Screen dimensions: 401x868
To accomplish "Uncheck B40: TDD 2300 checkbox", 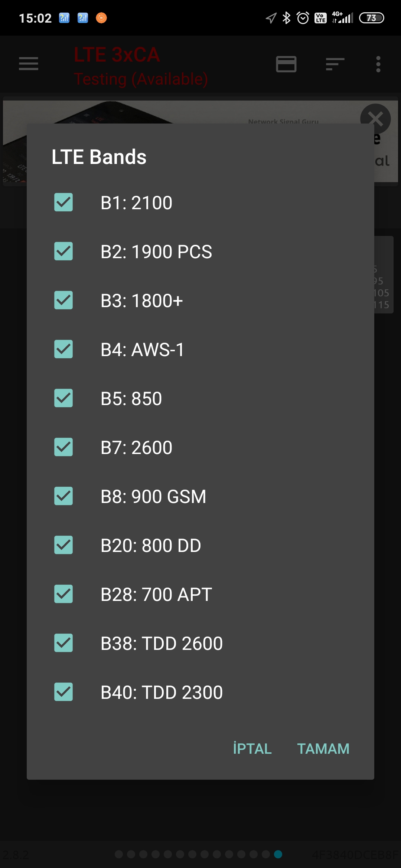I will (x=63, y=692).
